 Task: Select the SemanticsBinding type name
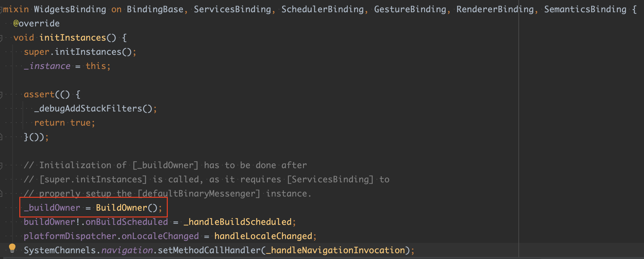585,9
